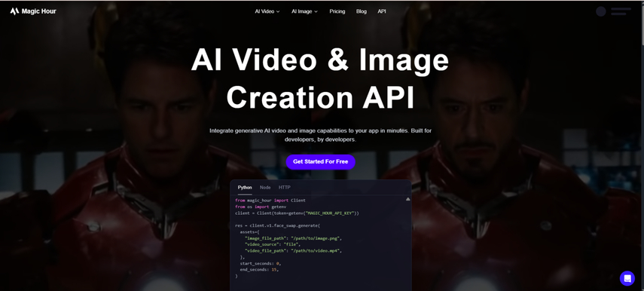Open the AI Video dropdown menu
The height and width of the screenshot is (291, 644).
pyautogui.click(x=267, y=11)
